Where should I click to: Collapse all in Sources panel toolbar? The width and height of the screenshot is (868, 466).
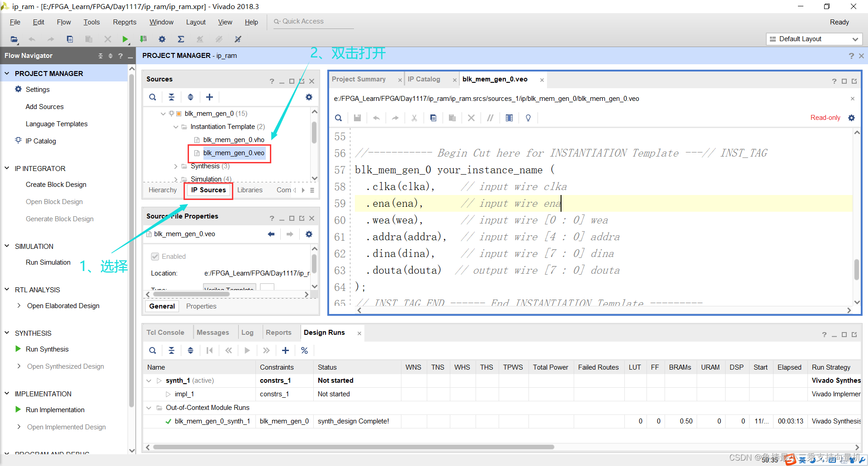click(x=171, y=97)
